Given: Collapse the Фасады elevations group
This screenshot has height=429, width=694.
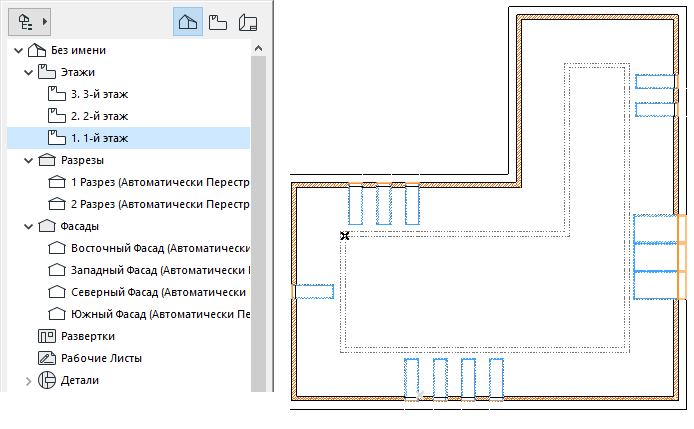Looking at the screenshot, I should 28,227.
